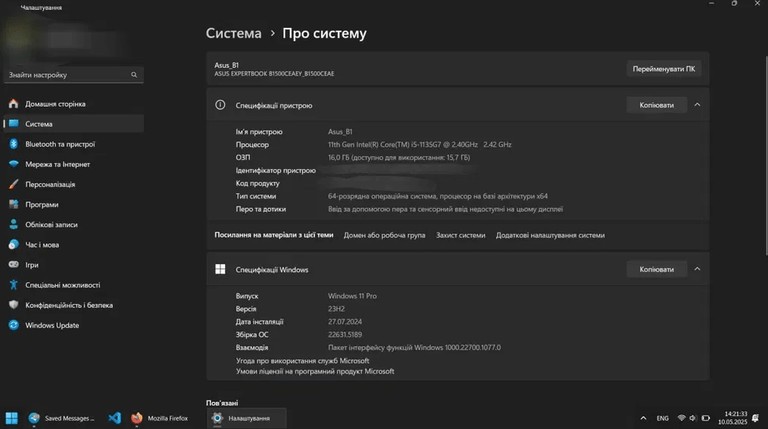768x429 pixels.
Task: Collapse the Специфікації пристрою section chevron
Action: [x=697, y=105]
